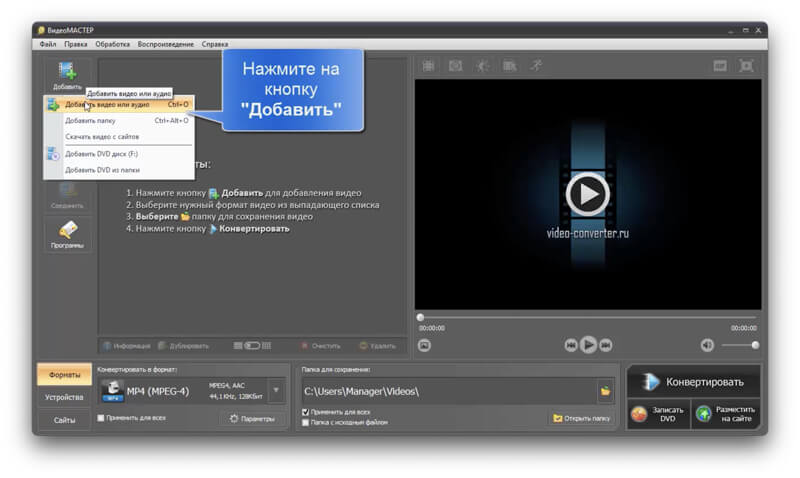Click the Конвертировать button

point(694,382)
